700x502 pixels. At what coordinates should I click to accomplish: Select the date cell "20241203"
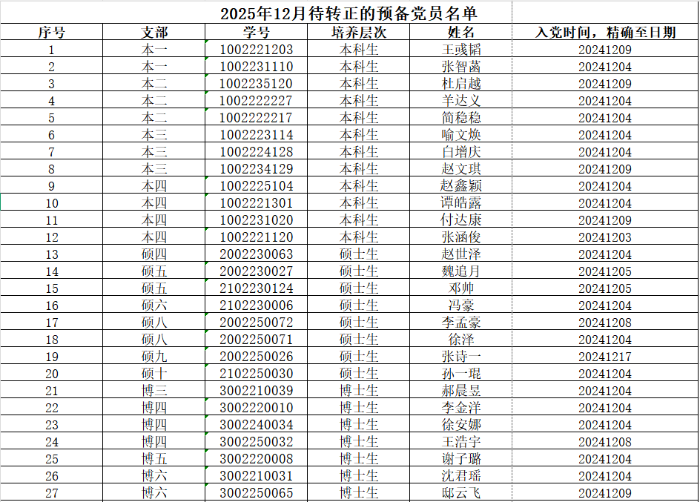pos(605,237)
